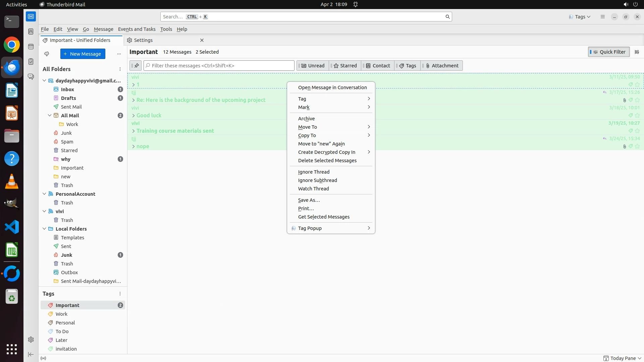This screenshot has height=362, width=644.
Task: Open message list display options icon
Action: point(637,52)
